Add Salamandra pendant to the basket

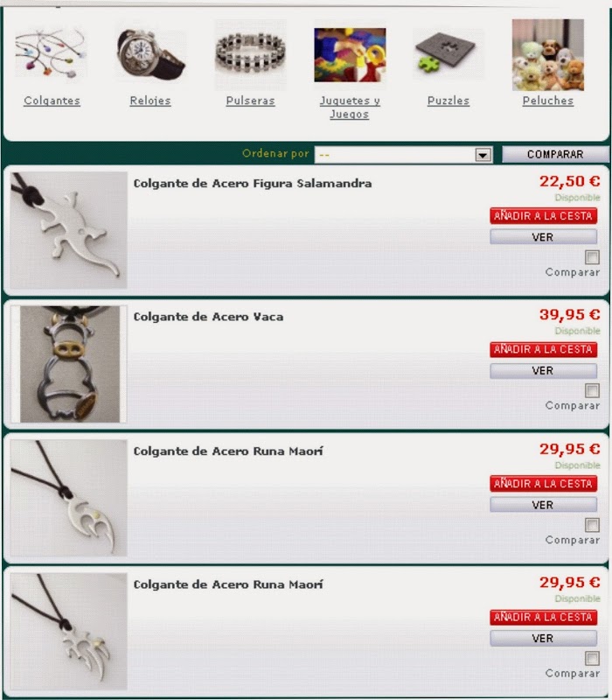click(x=543, y=216)
